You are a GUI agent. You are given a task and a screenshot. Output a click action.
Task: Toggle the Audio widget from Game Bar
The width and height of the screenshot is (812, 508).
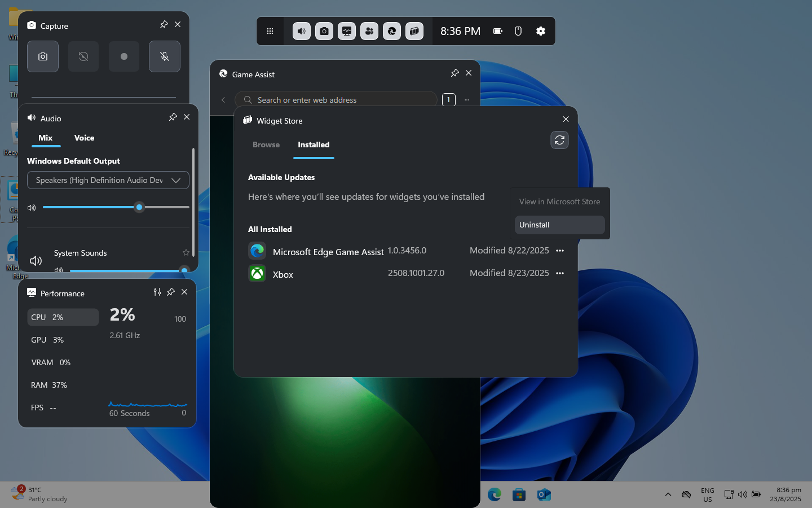pyautogui.click(x=302, y=31)
